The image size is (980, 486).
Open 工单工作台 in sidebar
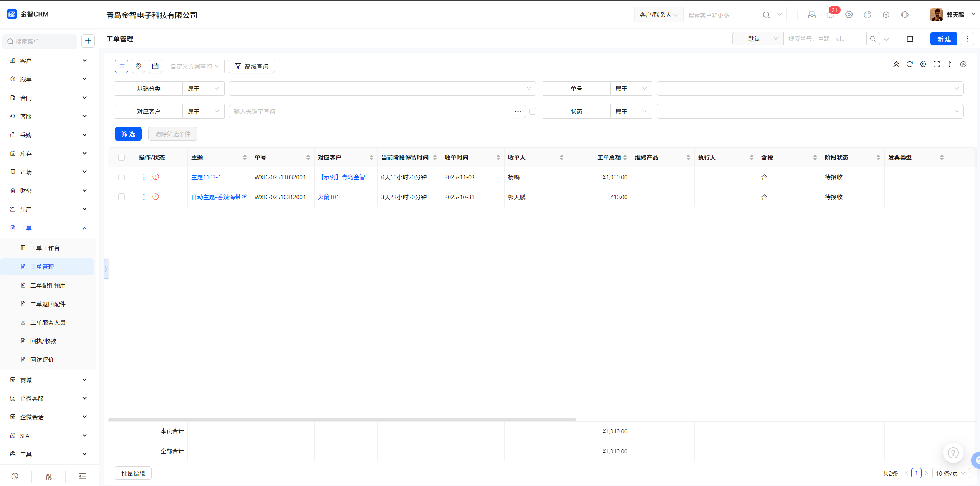click(45, 248)
